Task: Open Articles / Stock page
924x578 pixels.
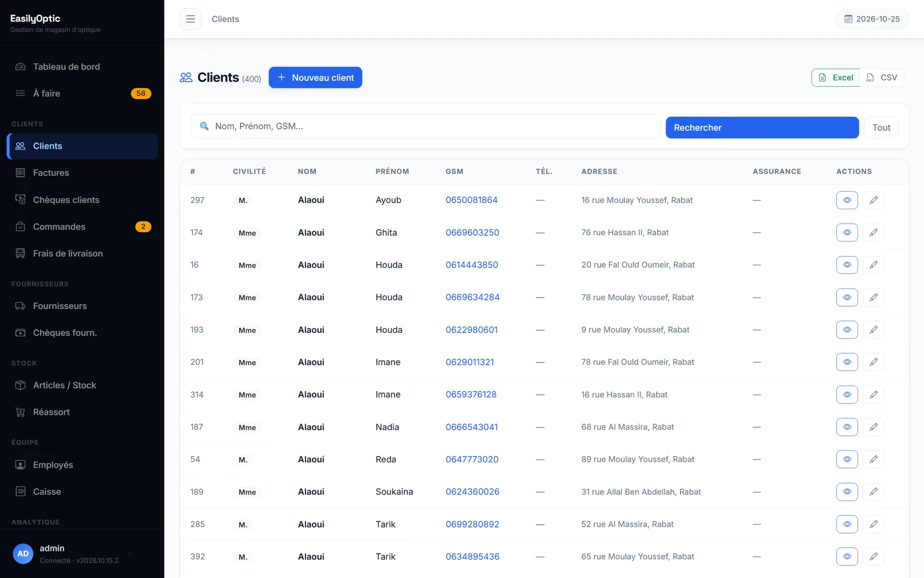Action: [82, 385]
